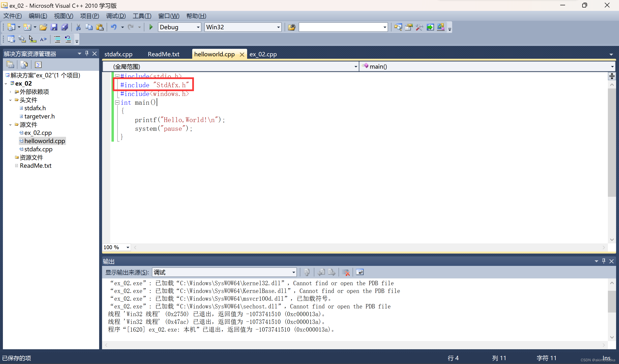Clear all Output messages using red X icon
619x364 pixels.
coord(346,272)
